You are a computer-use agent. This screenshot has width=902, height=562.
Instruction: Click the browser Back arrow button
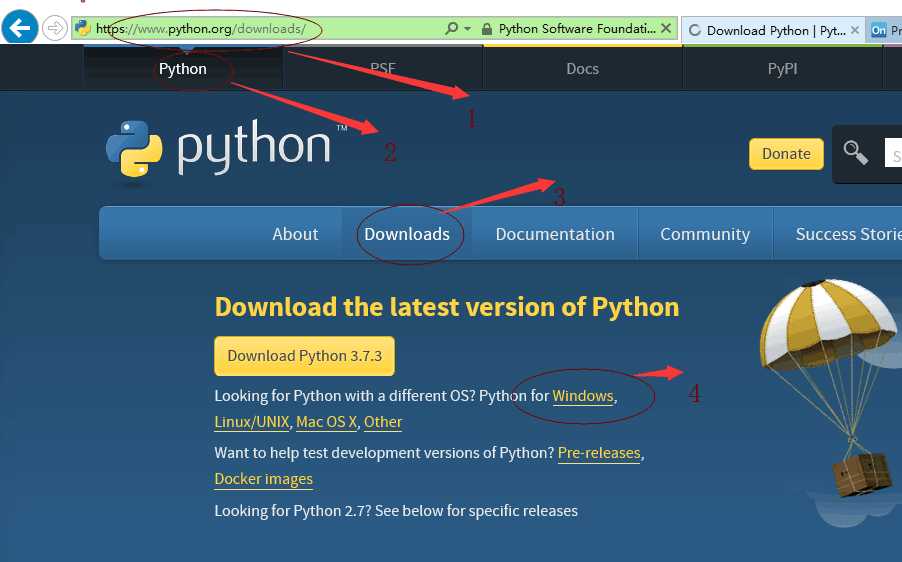pyautogui.click(x=20, y=28)
